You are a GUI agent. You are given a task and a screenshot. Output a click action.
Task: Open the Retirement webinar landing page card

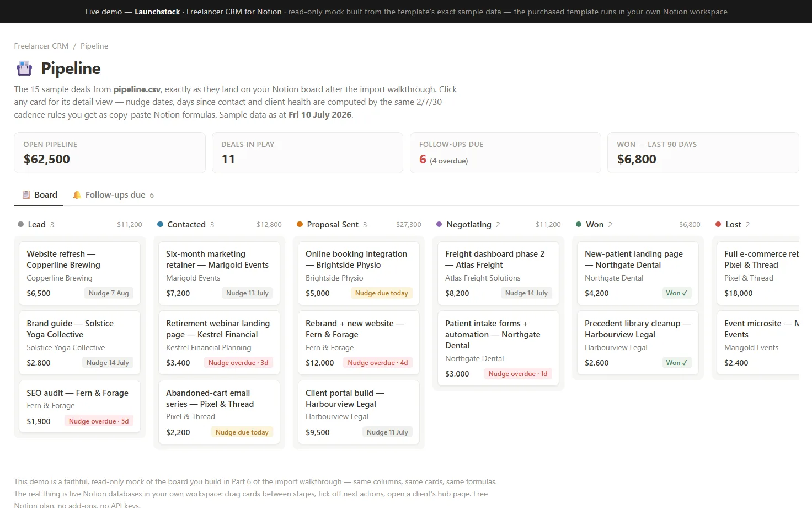(x=219, y=343)
